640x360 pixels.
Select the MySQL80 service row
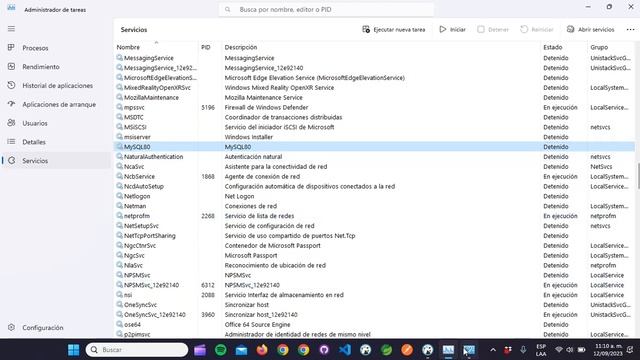pos(374,147)
